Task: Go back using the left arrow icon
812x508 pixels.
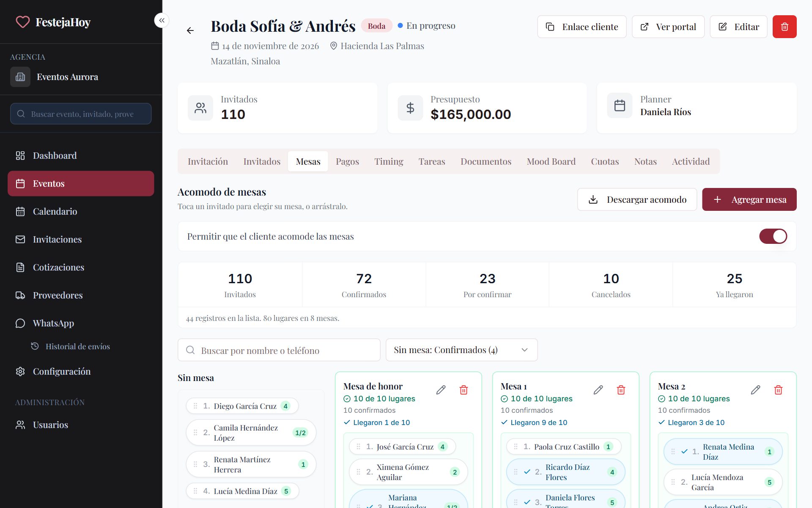Action: click(x=190, y=30)
